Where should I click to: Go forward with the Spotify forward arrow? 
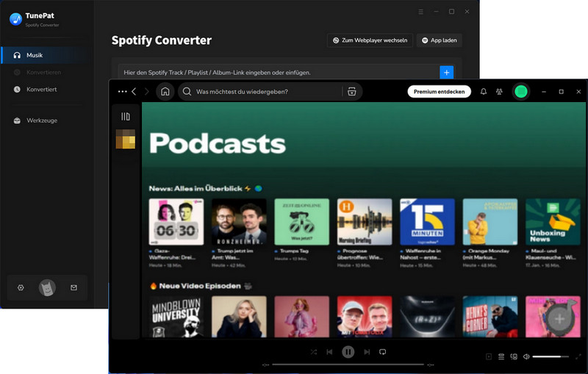[146, 91]
